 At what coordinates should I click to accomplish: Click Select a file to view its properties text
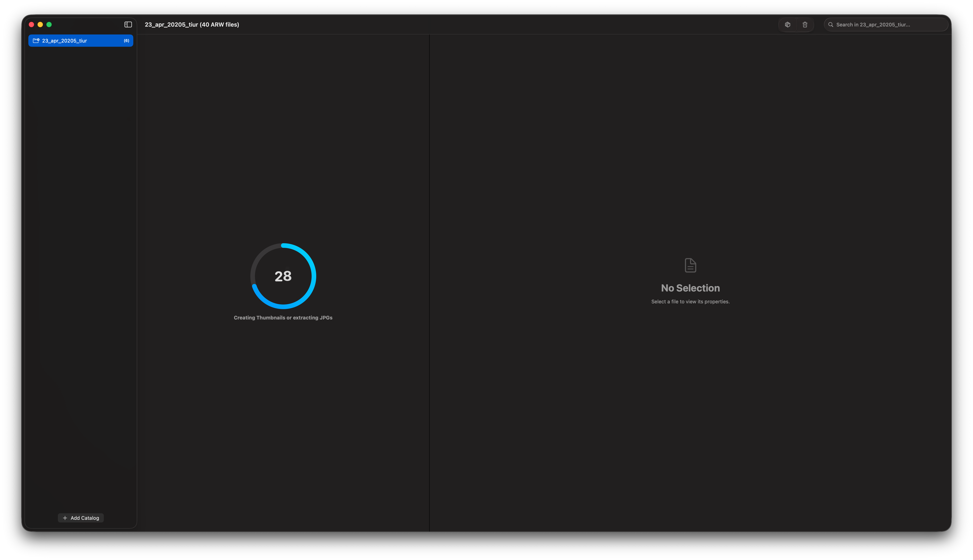(690, 301)
